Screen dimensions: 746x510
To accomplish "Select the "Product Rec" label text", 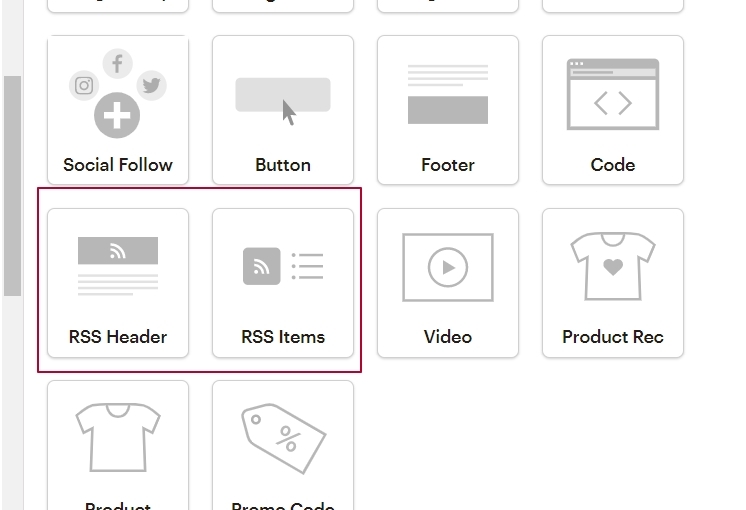I will pos(613,337).
